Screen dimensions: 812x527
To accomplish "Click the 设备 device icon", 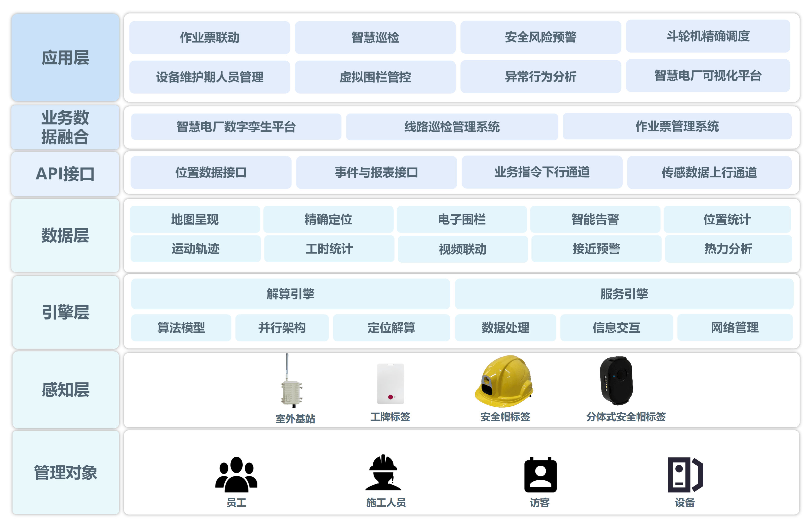I will pos(685,475).
